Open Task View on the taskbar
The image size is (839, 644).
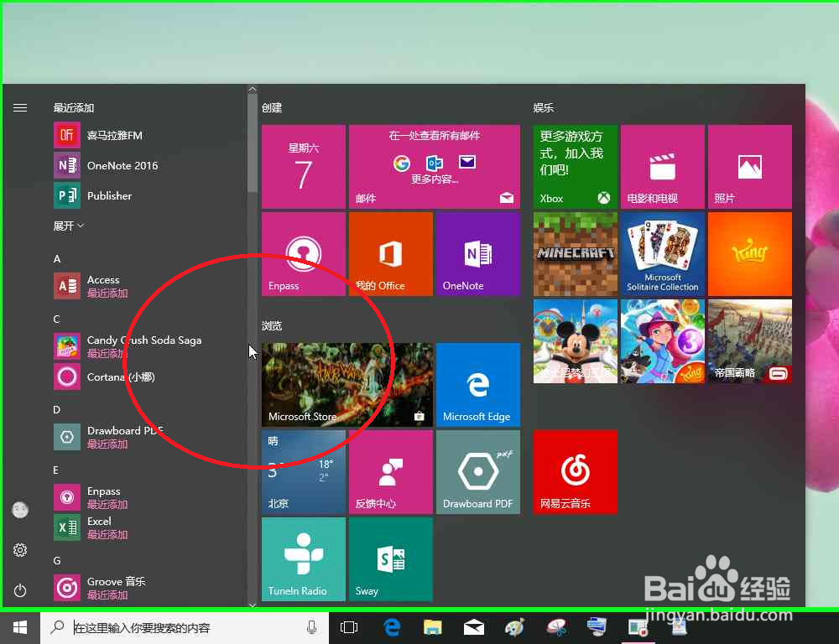(x=349, y=627)
